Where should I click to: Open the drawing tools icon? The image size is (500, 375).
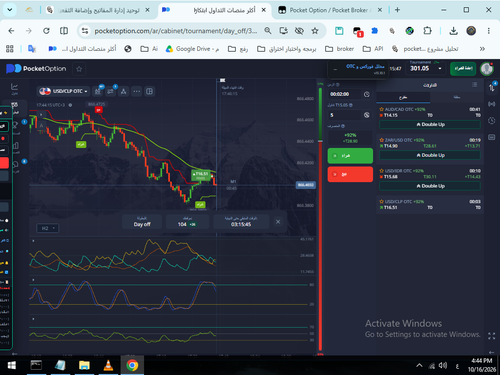tap(123, 91)
